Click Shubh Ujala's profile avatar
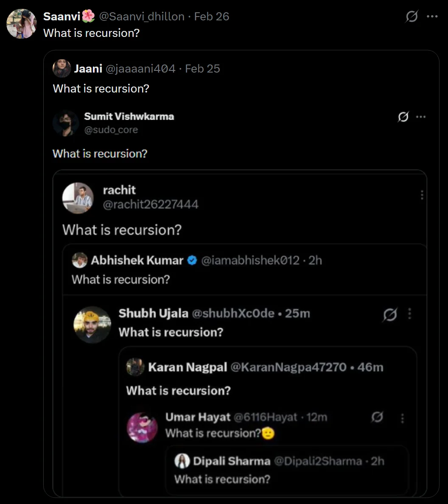448x504 pixels. (92, 324)
